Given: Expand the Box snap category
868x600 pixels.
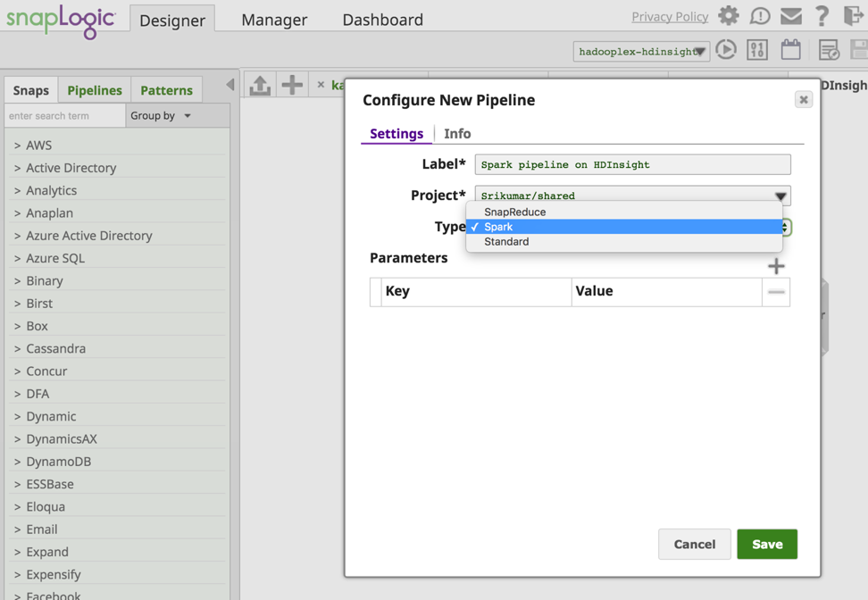Looking at the screenshot, I should pos(117,326).
